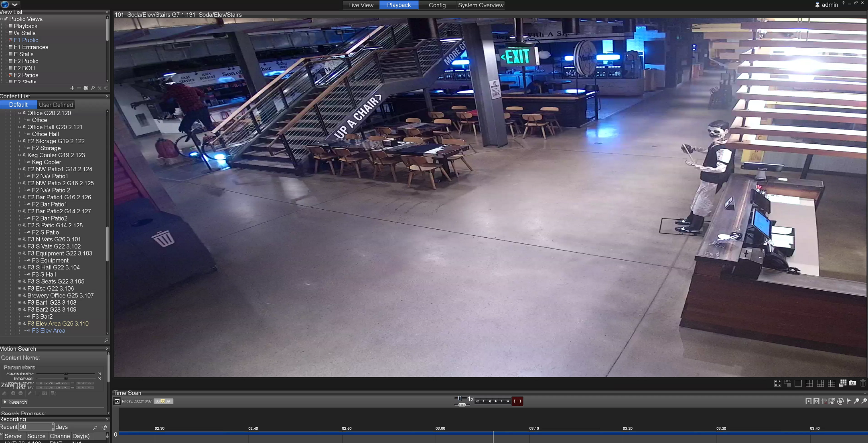868x443 pixels.
Task: Play video in reverse
Action: tap(489, 401)
